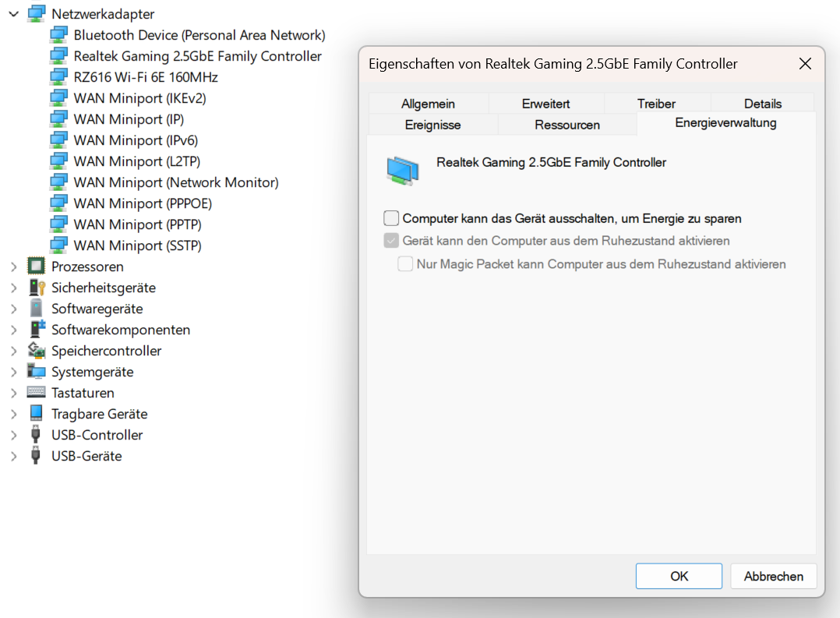The height and width of the screenshot is (618, 840).
Task: Click the Systemgeräte folder icon
Action: pyautogui.click(x=37, y=372)
